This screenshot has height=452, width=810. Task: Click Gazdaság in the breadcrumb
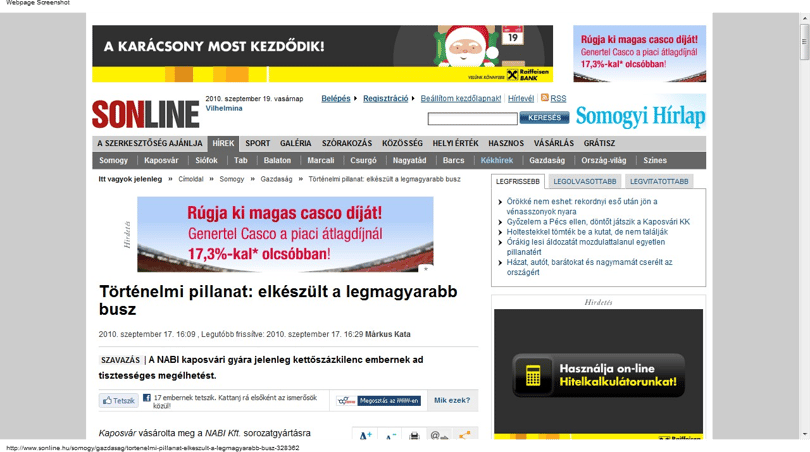tap(276, 179)
